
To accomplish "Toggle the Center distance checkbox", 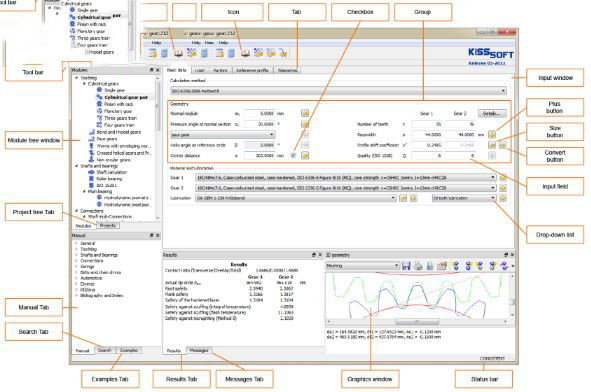I will pos(293,155).
